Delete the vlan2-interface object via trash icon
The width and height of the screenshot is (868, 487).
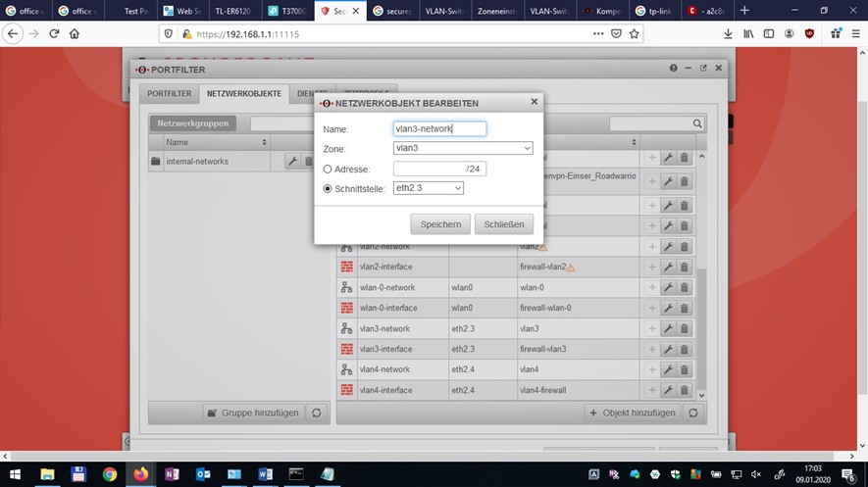click(x=685, y=267)
